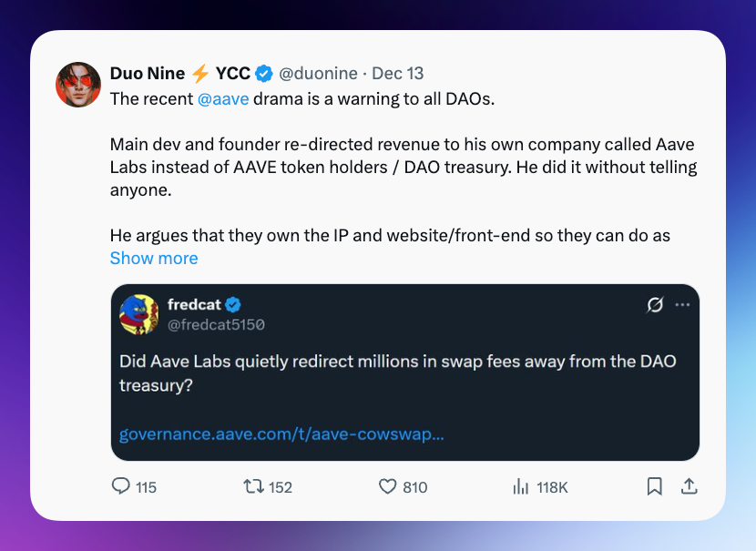
Task: Click fredcat's verified checkmark
Action: coord(232,307)
